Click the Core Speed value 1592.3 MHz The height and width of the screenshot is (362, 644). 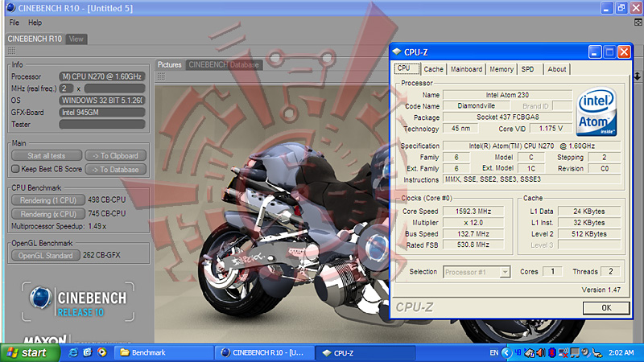[473, 212]
